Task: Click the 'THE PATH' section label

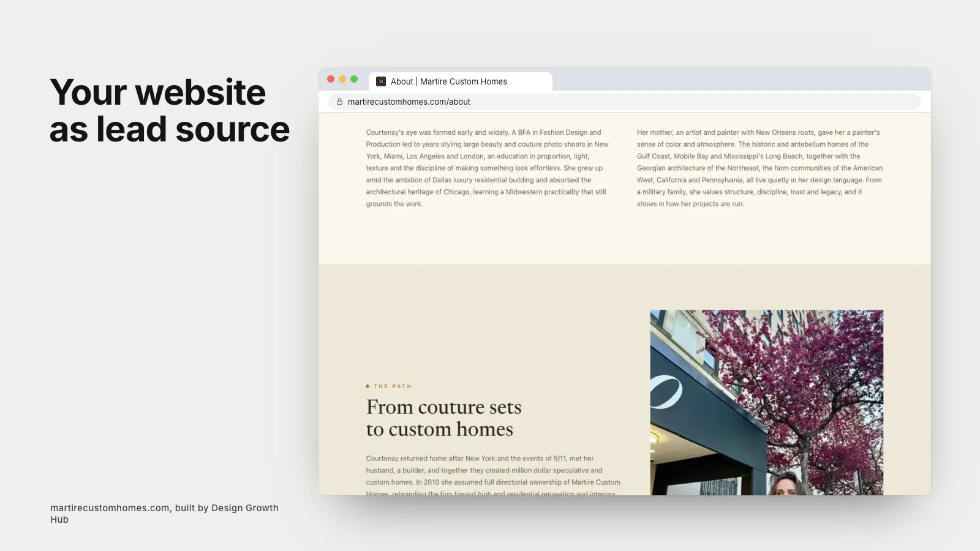Action: [393, 386]
